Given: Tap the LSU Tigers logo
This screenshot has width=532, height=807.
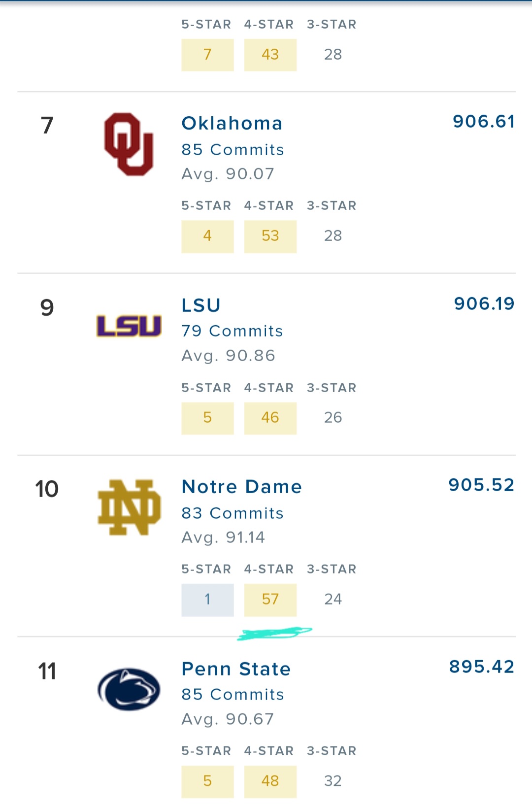Looking at the screenshot, I should coord(129,326).
